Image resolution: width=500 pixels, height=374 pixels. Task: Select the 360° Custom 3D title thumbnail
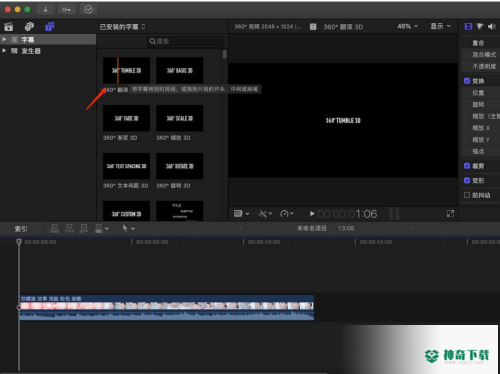point(126,211)
